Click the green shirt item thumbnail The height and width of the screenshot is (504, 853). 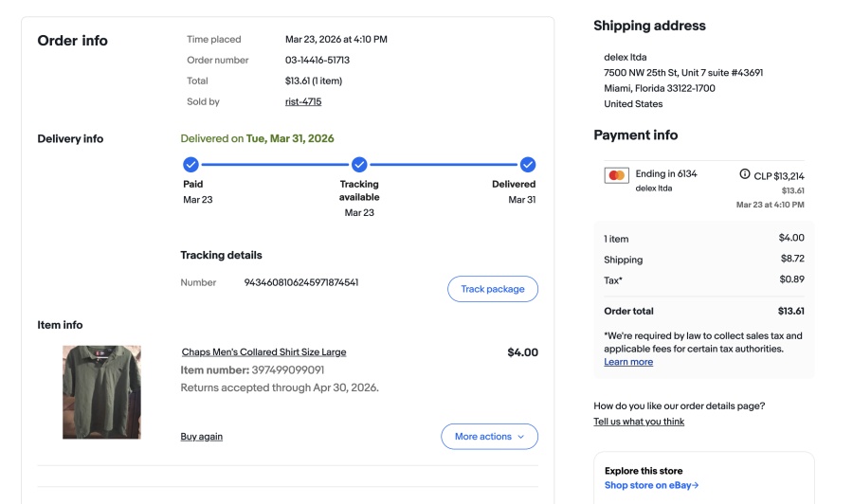(x=101, y=391)
